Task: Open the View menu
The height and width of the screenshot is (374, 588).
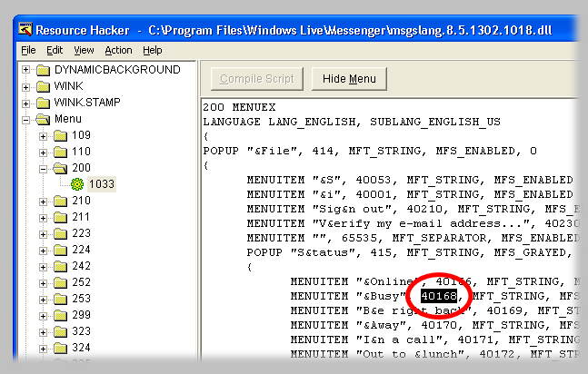Action: [x=84, y=50]
